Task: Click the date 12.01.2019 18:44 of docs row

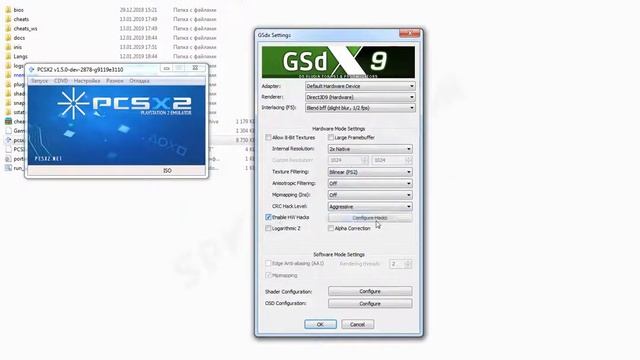Action: [x=138, y=38]
